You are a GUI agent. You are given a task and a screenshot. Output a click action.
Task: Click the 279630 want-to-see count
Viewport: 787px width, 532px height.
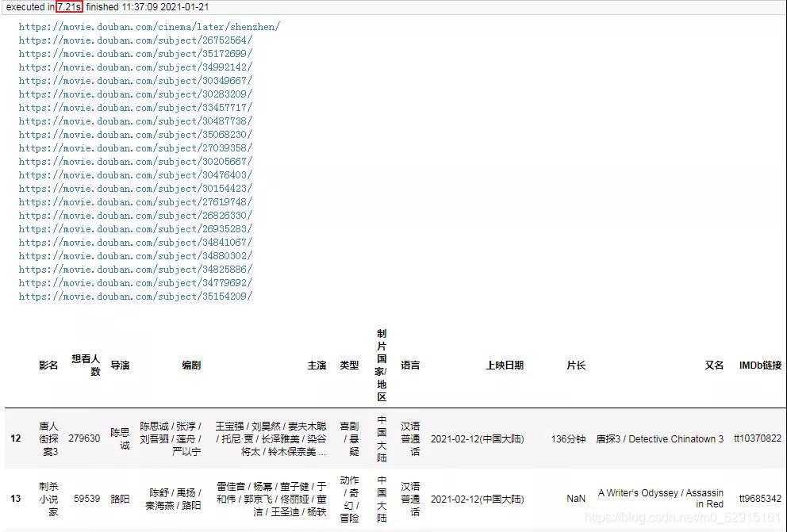coord(84,438)
